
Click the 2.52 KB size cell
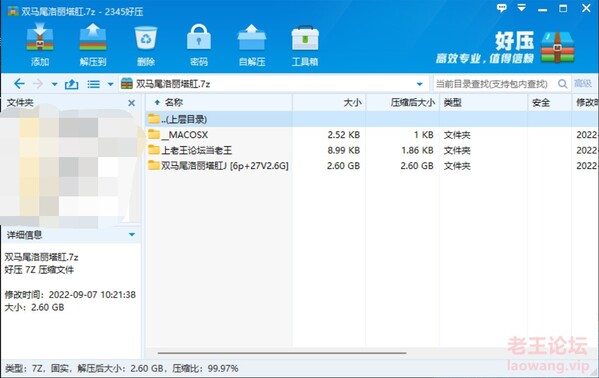click(343, 135)
